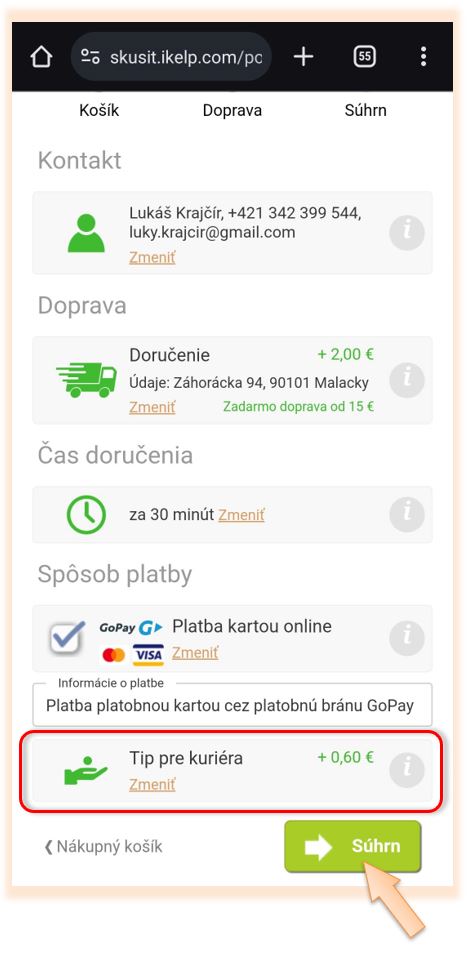Click info icon beside delivery time

(x=406, y=515)
